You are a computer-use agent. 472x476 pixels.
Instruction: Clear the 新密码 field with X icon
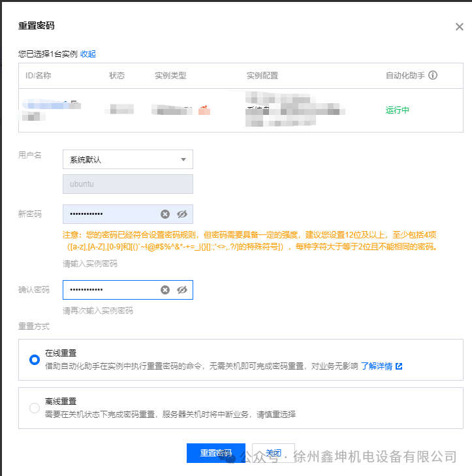click(165, 214)
